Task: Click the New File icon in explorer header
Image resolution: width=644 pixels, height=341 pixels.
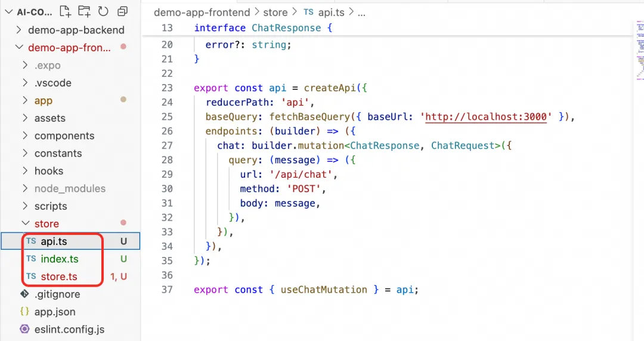Action: (65, 11)
